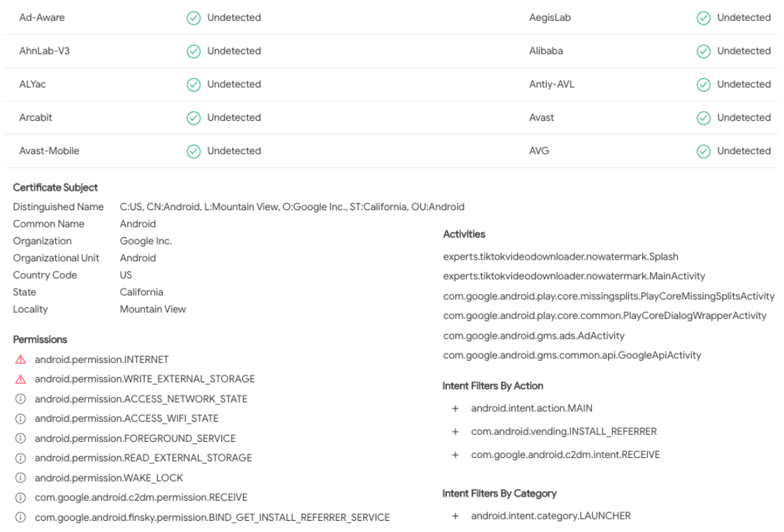Click the green check icon next to ALYac
Viewport: 784px width, 532px height.
point(193,85)
